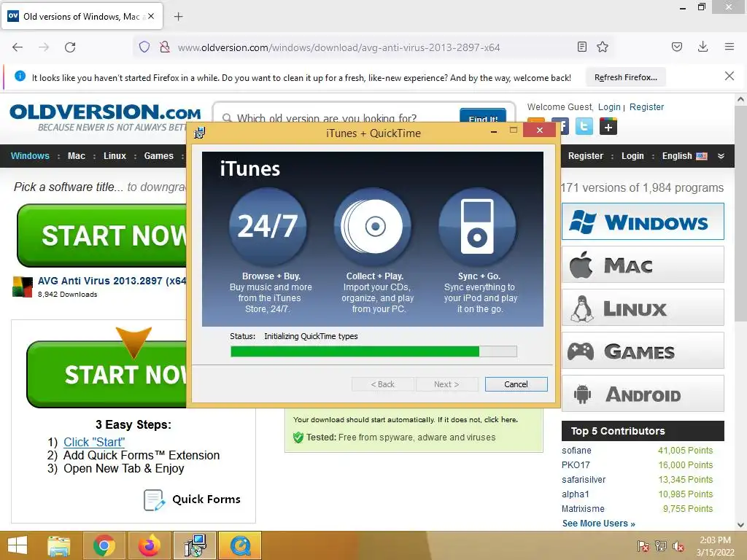747x560 pixels.
Task: Expand the double chevron beside English
Action: click(x=721, y=156)
